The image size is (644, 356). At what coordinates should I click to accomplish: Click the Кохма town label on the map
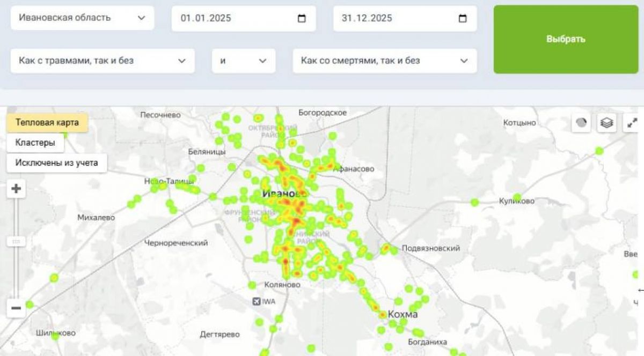[402, 315]
